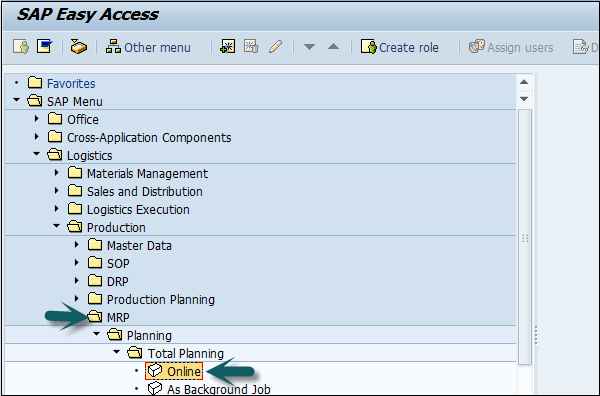Click the tree scroll up arrow
The width and height of the screenshot is (600, 396).
[x=524, y=82]
